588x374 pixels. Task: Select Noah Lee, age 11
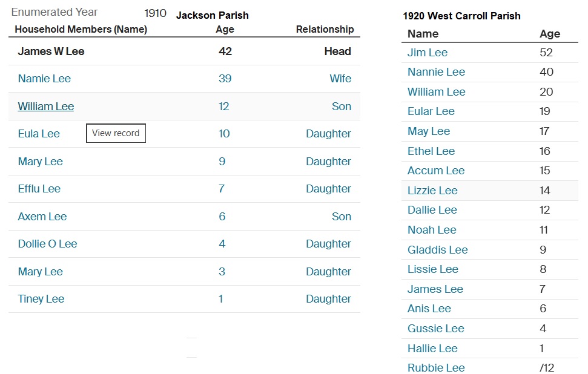point(432,230)
